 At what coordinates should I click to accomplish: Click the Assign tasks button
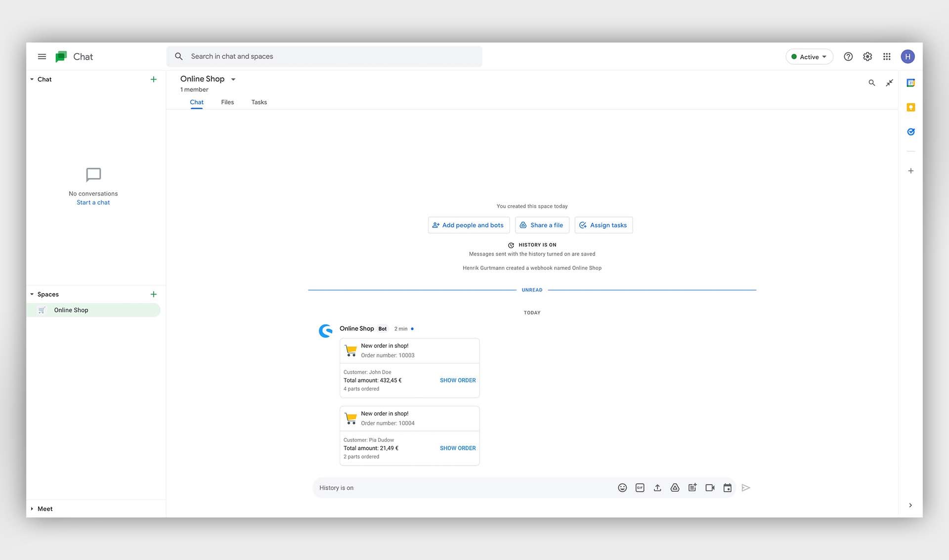(604, 225)
